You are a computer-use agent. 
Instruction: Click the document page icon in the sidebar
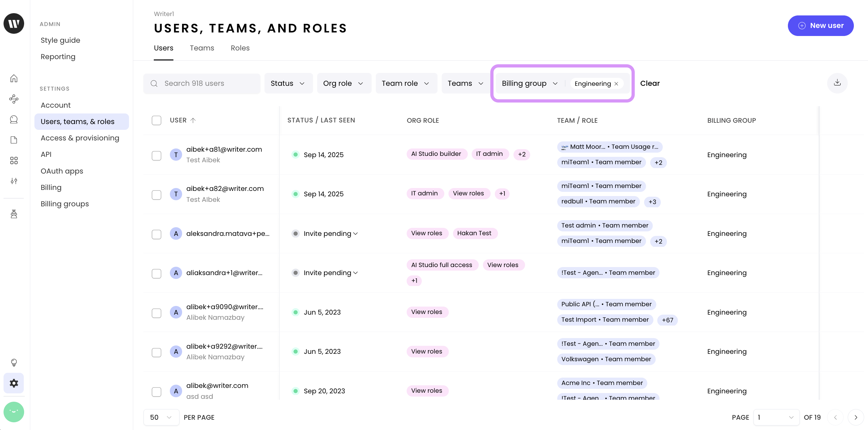click(14, 140)
